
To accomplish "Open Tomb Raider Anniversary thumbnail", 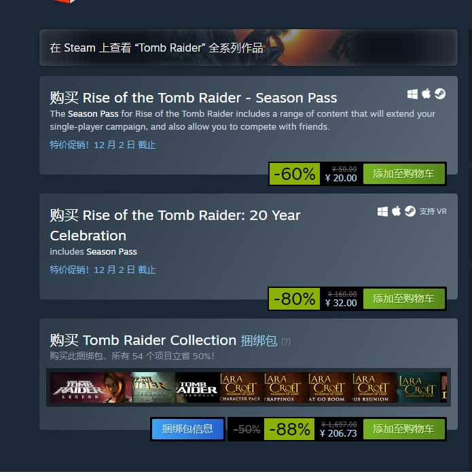I will click(153, 387).
